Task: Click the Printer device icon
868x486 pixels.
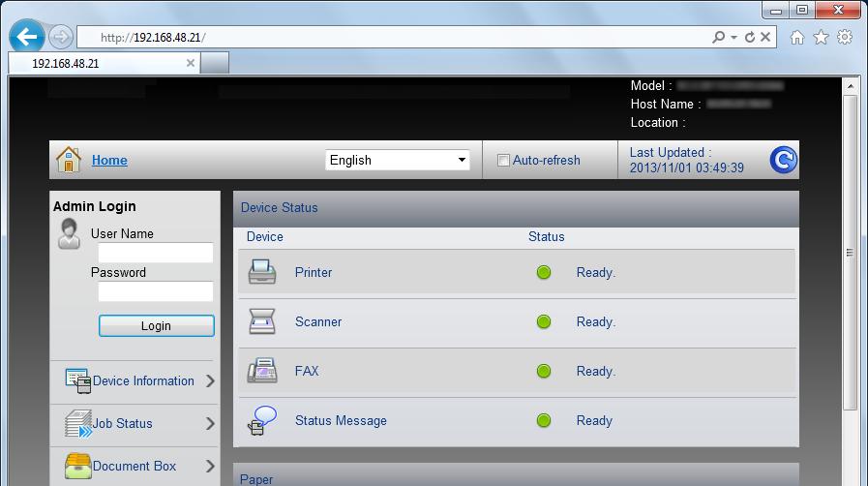Action: [x=262, y=272]
